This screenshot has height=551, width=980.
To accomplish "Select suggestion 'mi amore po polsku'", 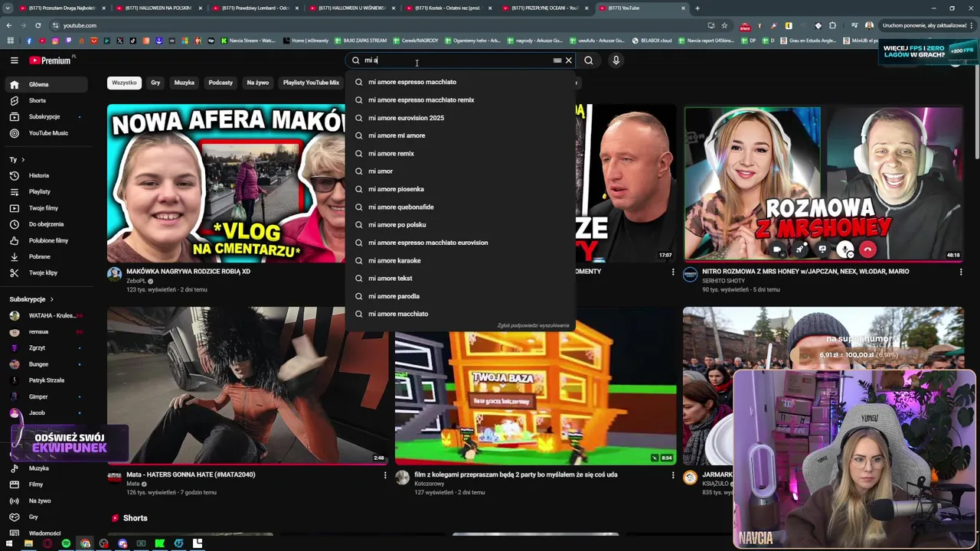I will [x=459, y=225].
